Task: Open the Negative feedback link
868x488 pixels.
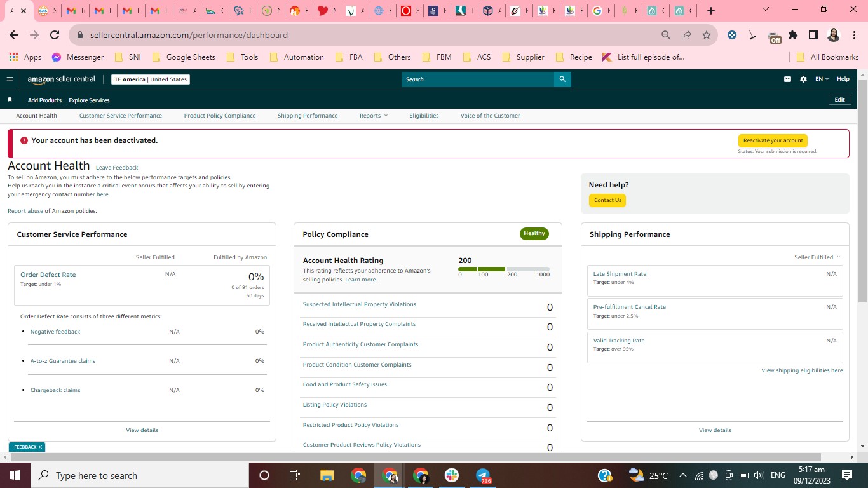Action: 55,332
